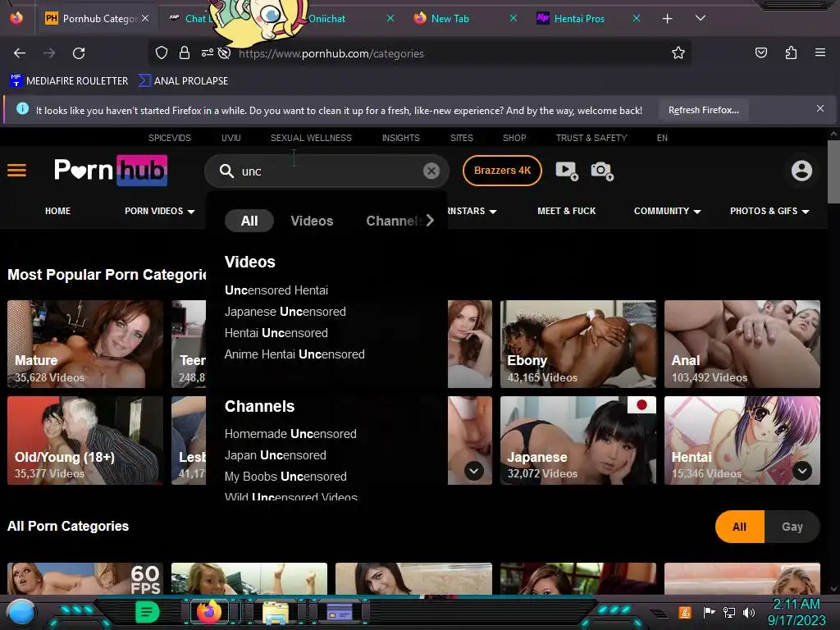The height and width of the screenshot is (630, 840).
Task: List all tabs with the chevron button
Action: pyautogui.click(x=700, y=18)
